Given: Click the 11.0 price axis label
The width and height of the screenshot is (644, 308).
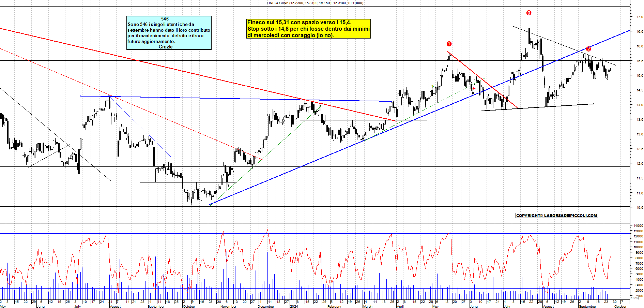Looking at the screenshot, I should (640, 193).
